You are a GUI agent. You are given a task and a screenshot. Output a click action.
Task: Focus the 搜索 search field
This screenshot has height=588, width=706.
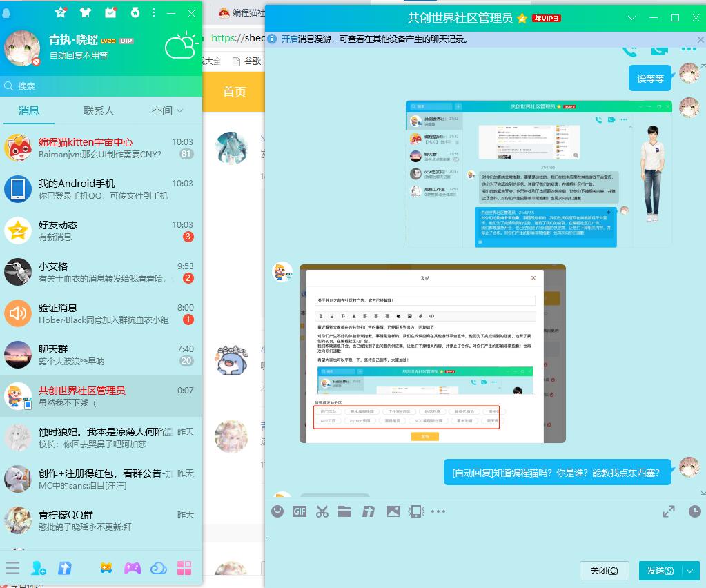click(101, 86)
